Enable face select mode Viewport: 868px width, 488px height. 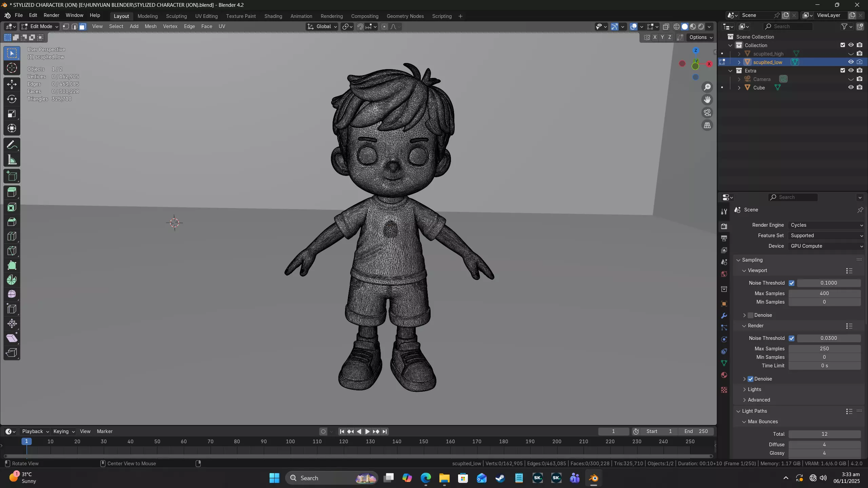pyautogui.click(x=82, y=26)
